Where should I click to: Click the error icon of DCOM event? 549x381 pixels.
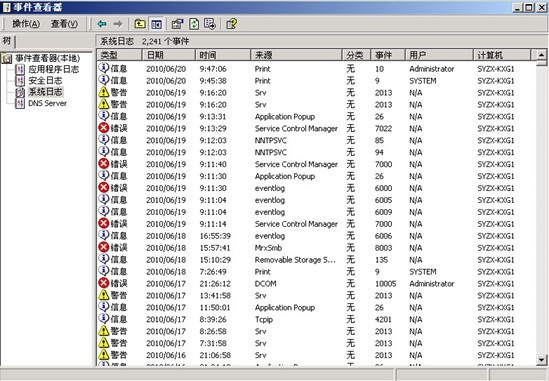tap(104, 283)
